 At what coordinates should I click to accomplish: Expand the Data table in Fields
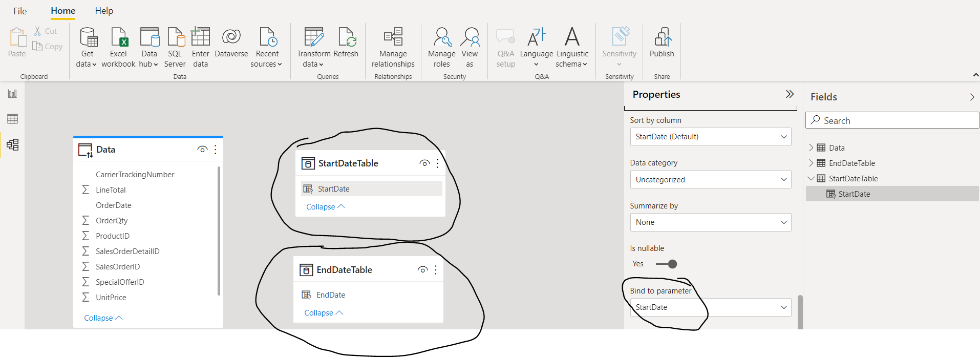(811, 148)
